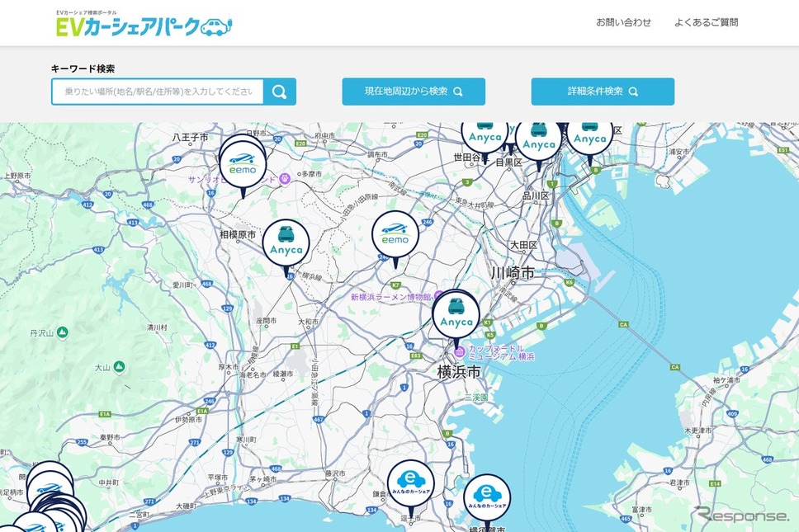Viewport: 799px width, 532px height.
Task: Click the 世田谷区 map label
Action: (472, 158)
